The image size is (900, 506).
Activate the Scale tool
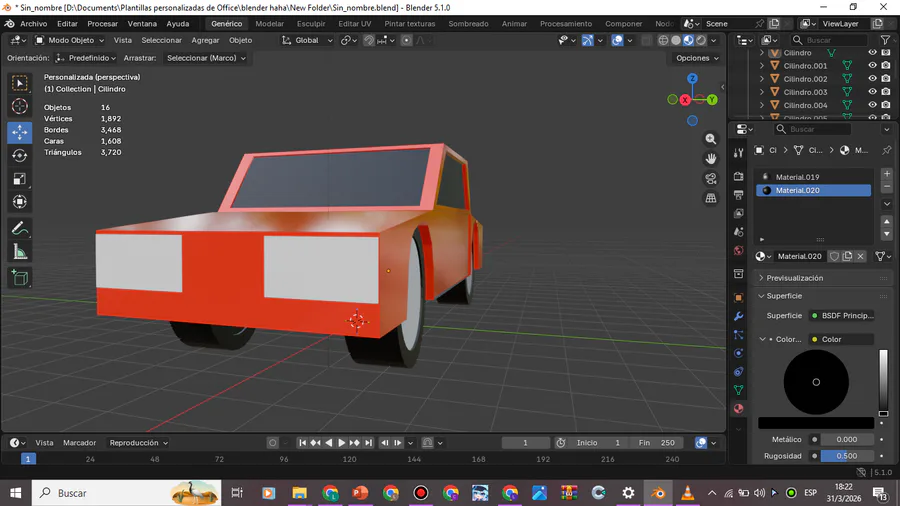click(x=19, y=179)
